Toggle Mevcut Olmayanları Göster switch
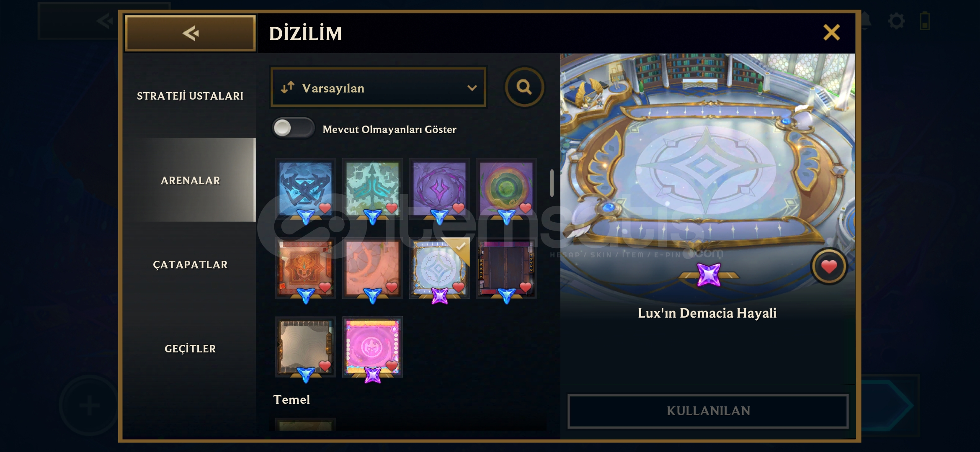 [x=293, y=128]
